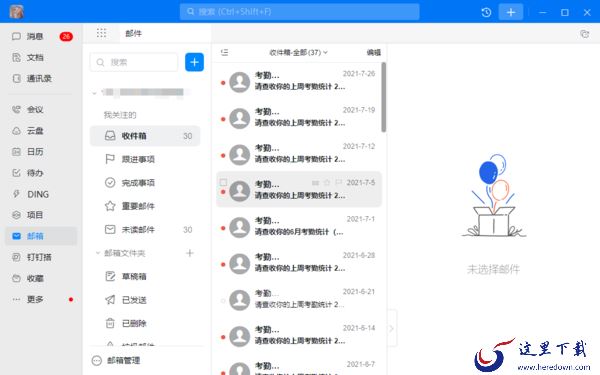The height and width of the screenshot is (375, 600).
Task: Select the 邮箱 mailbox section
Action: click(x=41, y=236)
